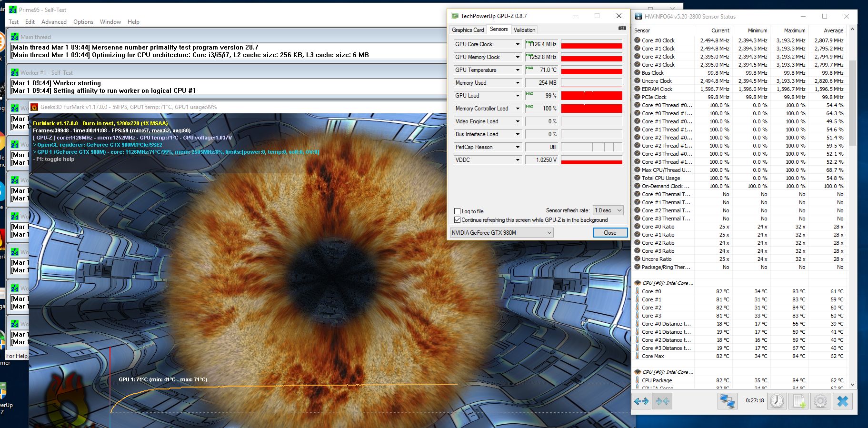This screenshot has height=428, width=868.
Task: Click the blue X icon in HWiNFO toolbar
Action: [842, 401]
